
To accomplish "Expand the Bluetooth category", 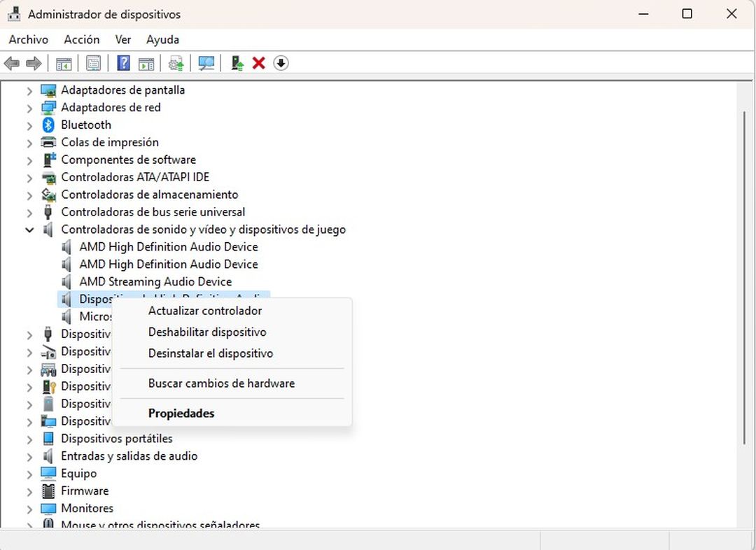I will [x=28, y=125].
